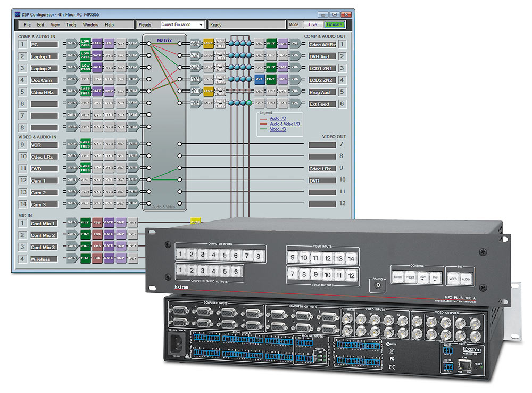Switch mode to Live
The image size is (532, 393).
tap(313, 24)
